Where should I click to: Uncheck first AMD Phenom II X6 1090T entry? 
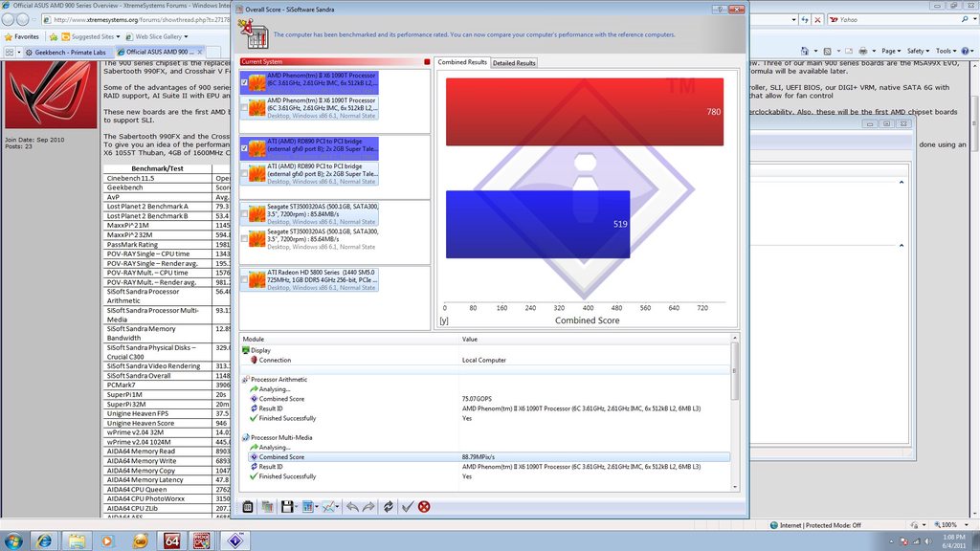click(244, 82)
